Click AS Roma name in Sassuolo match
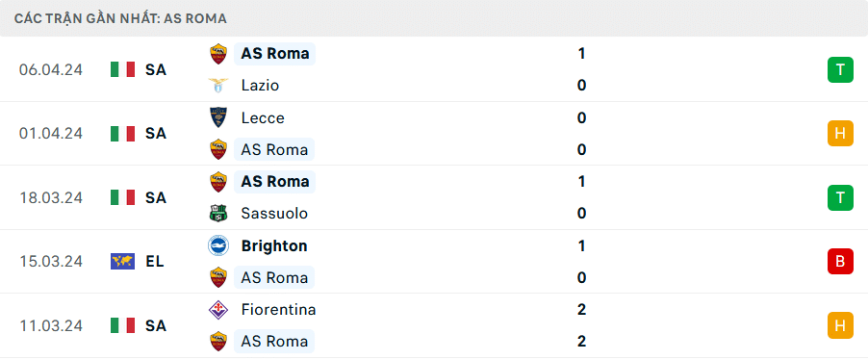The height and width of the screenshot is (360, 868). click(274, 182)
